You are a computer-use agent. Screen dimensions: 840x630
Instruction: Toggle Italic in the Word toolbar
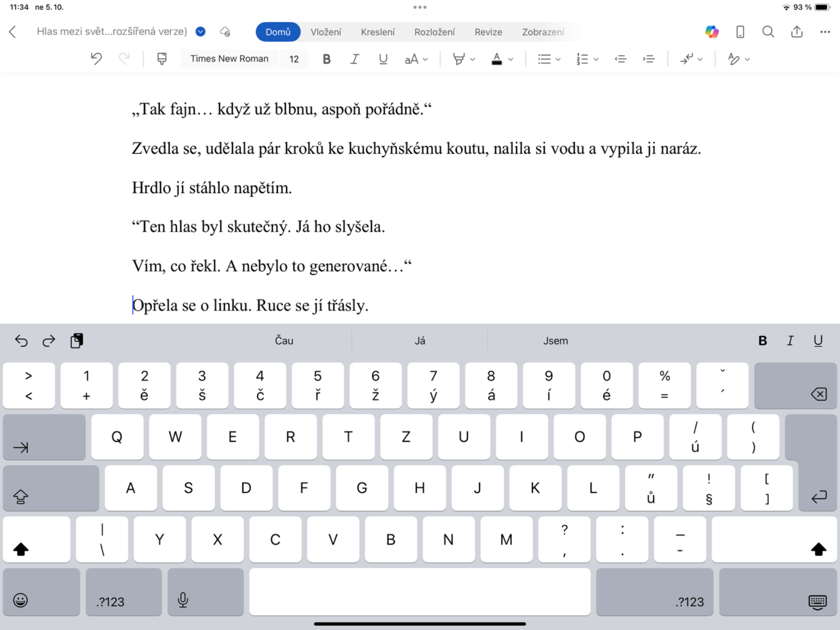355,59
